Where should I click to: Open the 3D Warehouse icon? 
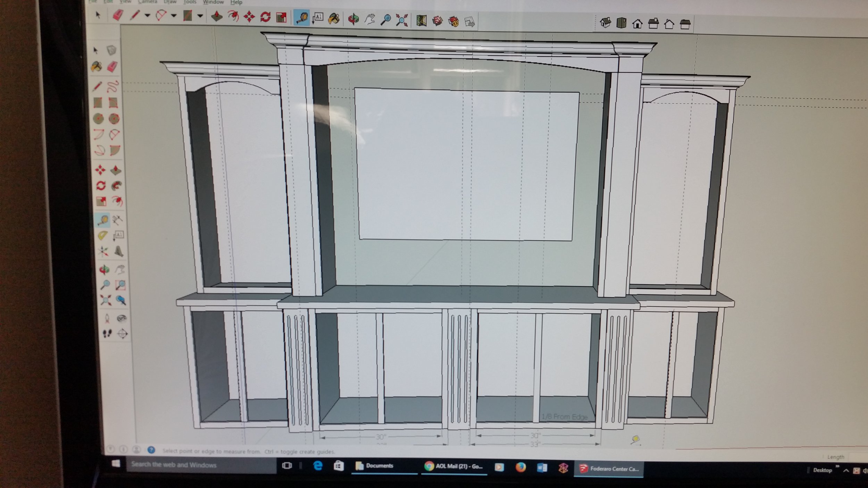click(x=437, y=21)
